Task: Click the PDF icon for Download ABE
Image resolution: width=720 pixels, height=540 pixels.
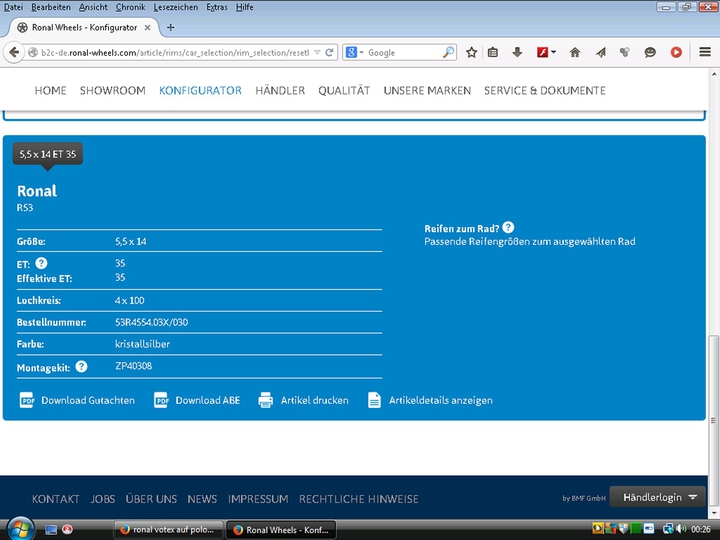Action: [x=161, y=400]
